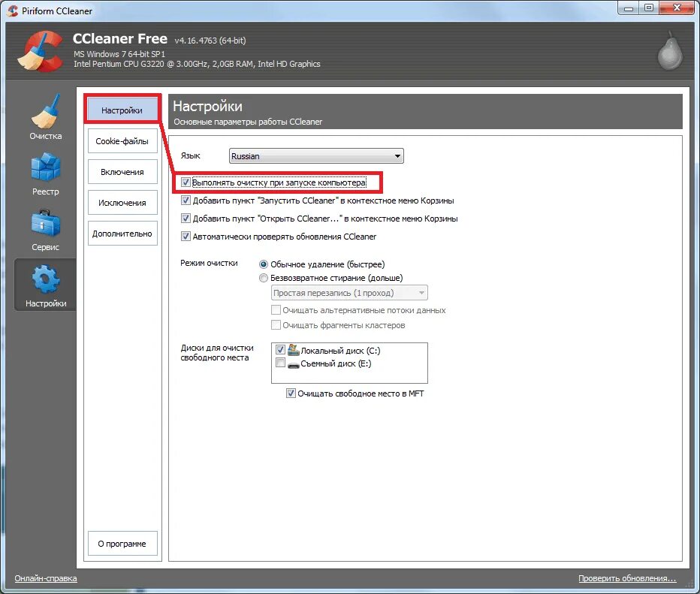Screen dimensions: 700x594
Task: Uncheck Локальный диск (C:) for wiping
Action: (x=280, y=349)
